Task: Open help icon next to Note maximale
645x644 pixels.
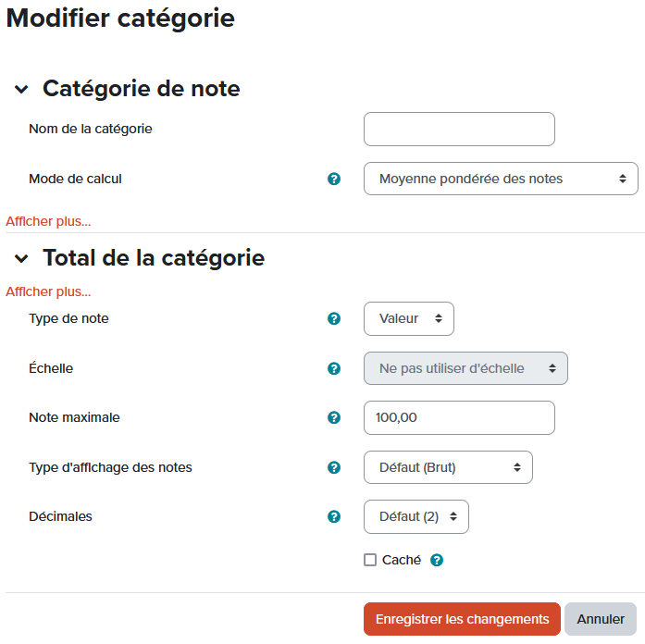Action: click(x=335, y=417)
